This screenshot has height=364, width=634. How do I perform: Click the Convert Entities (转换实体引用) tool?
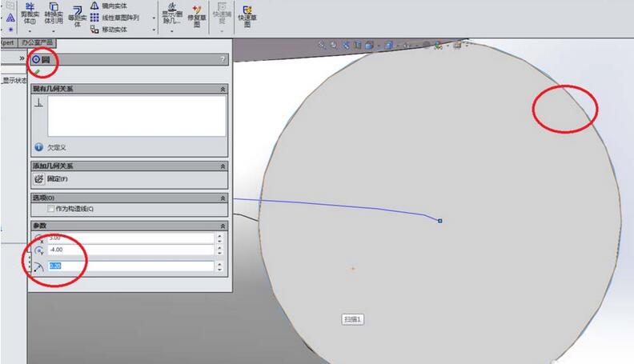click(x=54, y=13)
